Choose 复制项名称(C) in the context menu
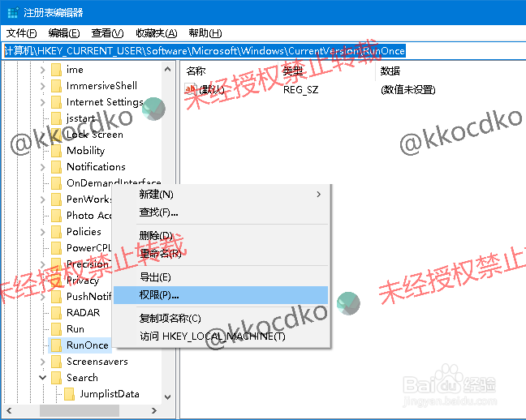Image resolution: width=526 pixels, height=420 pixels. point(221,318)
